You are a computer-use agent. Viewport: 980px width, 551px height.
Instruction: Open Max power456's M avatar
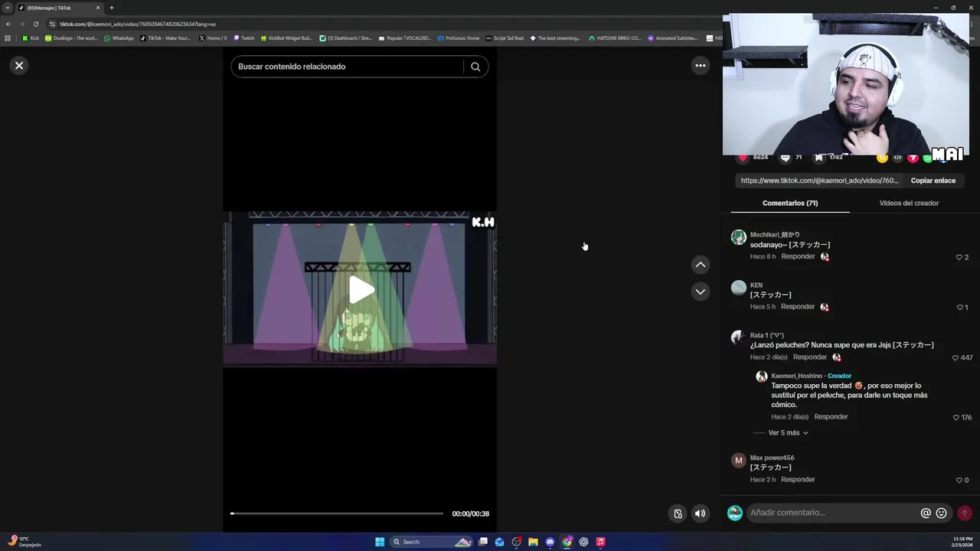(738, 460)
